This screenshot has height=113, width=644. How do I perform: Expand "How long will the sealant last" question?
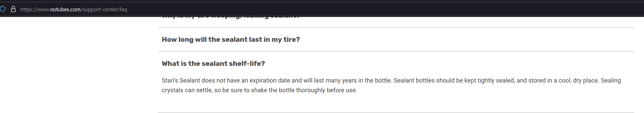click(x=231, y=39)
